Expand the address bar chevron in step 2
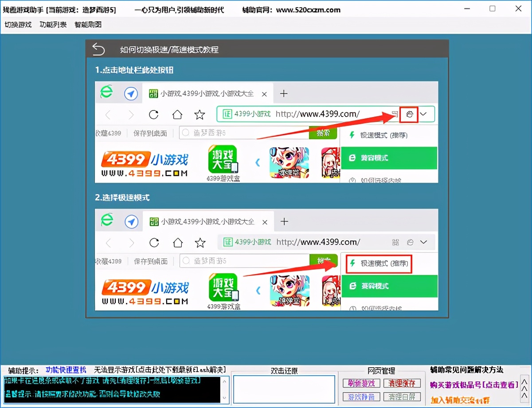 click(423, 242)
